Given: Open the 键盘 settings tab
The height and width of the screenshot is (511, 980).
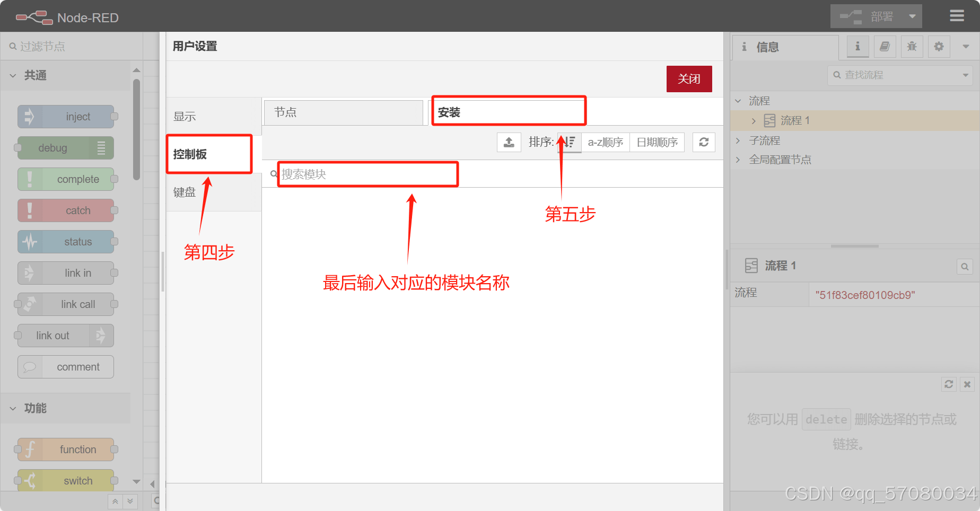Looking at the screenshot, I should 214,192.
